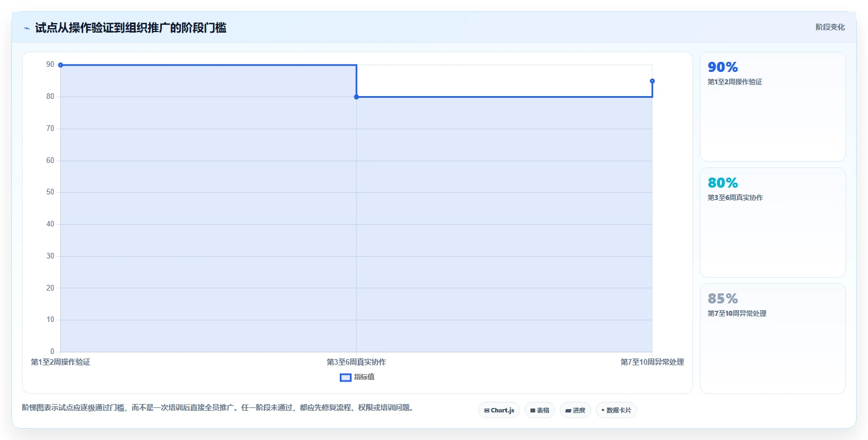The height and width of the screenshot is (440, 868).
Task: Click the 85% data card
Action: click(772, 338)
